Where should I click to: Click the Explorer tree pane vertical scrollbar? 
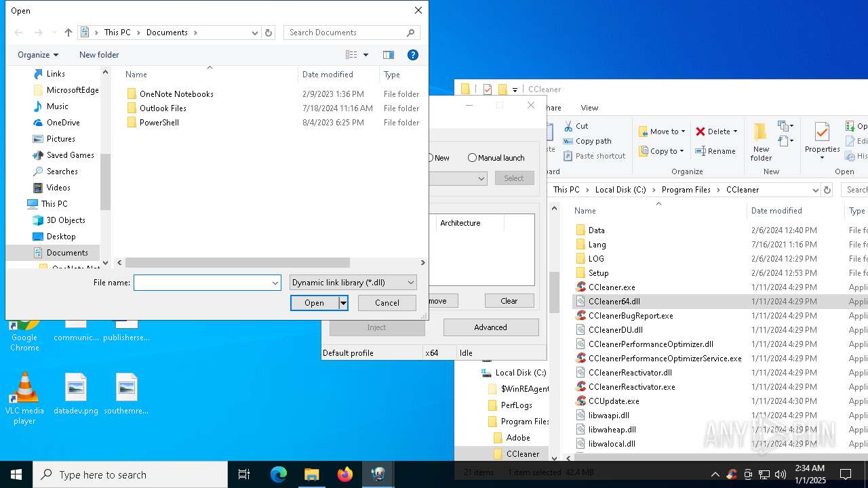click(x=554, y=291)
